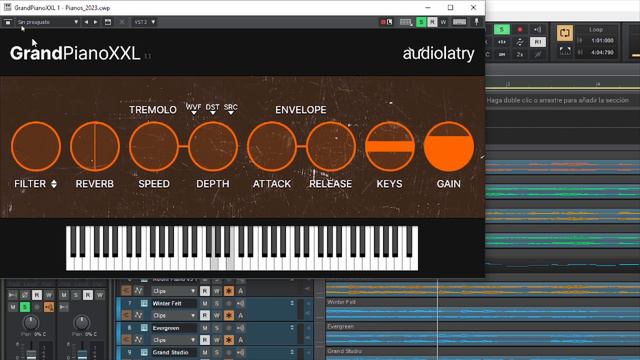Screen dimensions: 640x360
Task: Toggle the FILTER type up/down arrows
Action: (x=54, y=184)
